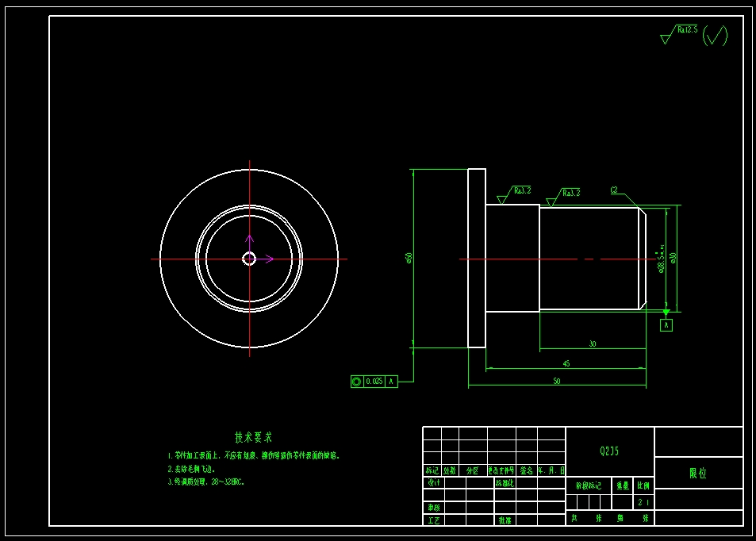Click the checkmark symbol in parentheses
The width and height of the screenshot is (756, 541).
pyautogui.click(x=715, y=36)
